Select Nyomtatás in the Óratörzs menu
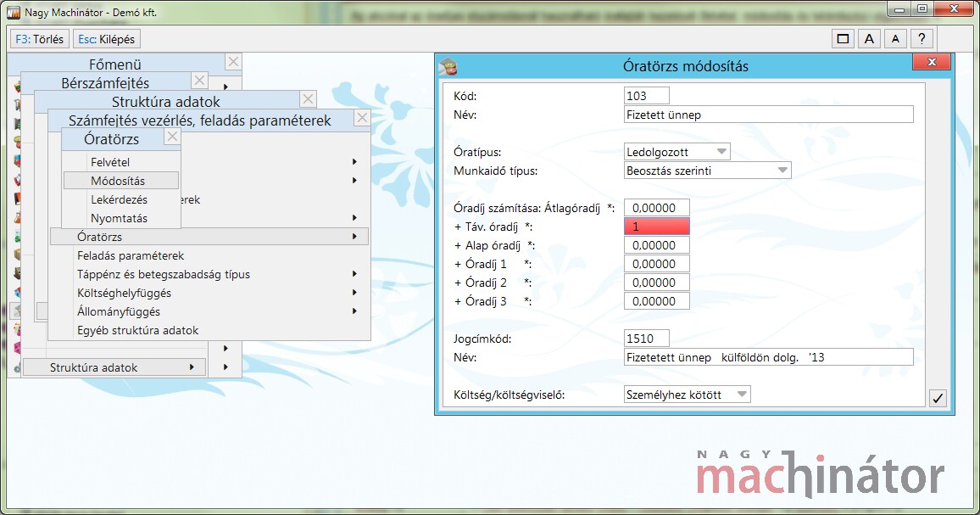The image size is (980, 515). point(121,218)
